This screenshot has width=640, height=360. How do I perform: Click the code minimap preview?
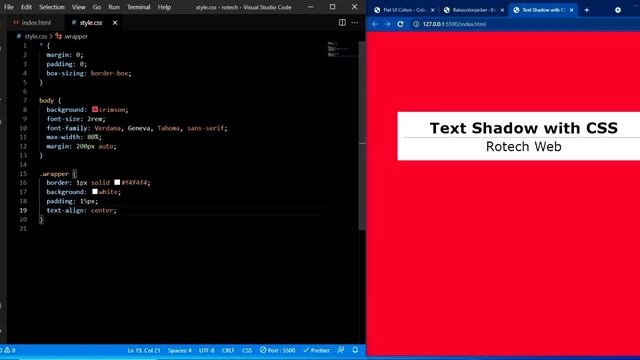point(342,49)
